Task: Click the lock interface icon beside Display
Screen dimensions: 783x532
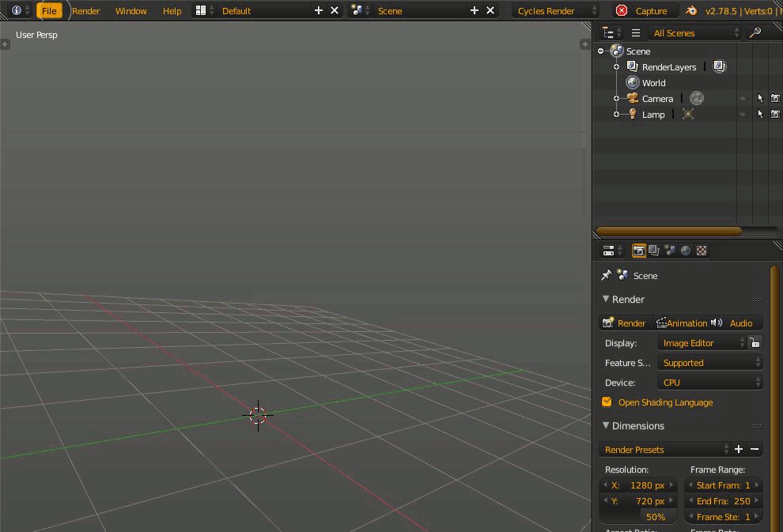Action: pyautogui.click(x=755, y=343)
